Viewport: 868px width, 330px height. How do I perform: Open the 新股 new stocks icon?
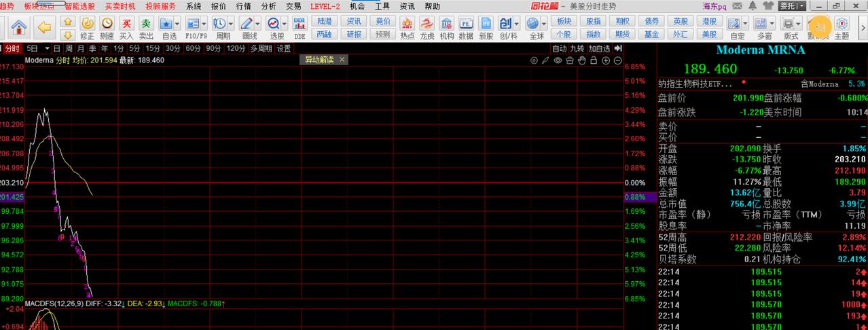486,24
